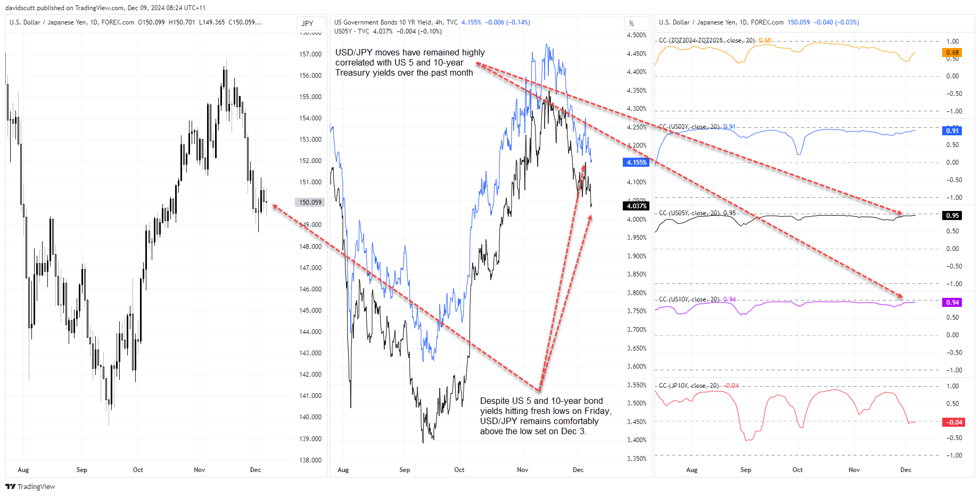
Task: Select the 'USD/JPY moves have remained highly correlated' annotation
Action: tap(410, 63)
